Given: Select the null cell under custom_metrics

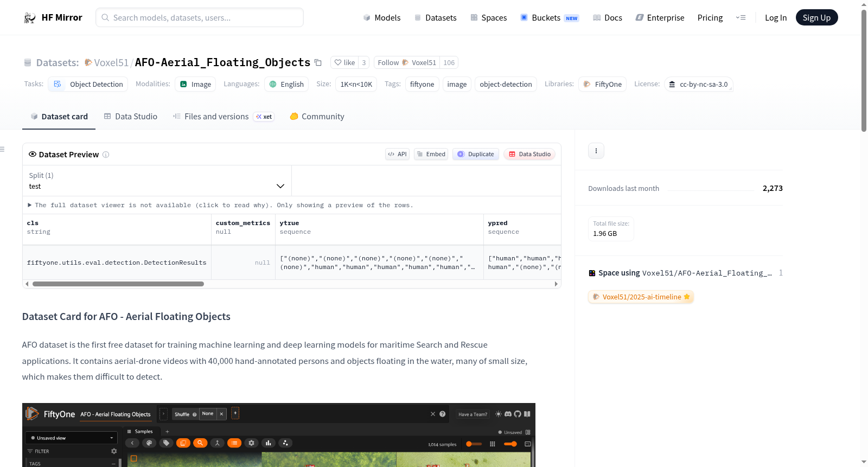Looking at the screenshot, I should 243,263.
